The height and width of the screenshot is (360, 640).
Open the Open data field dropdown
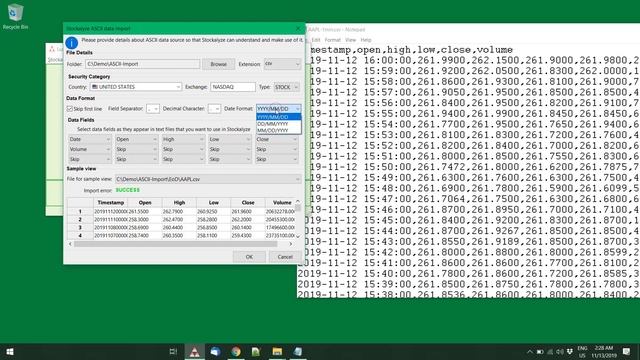point(136,139)
